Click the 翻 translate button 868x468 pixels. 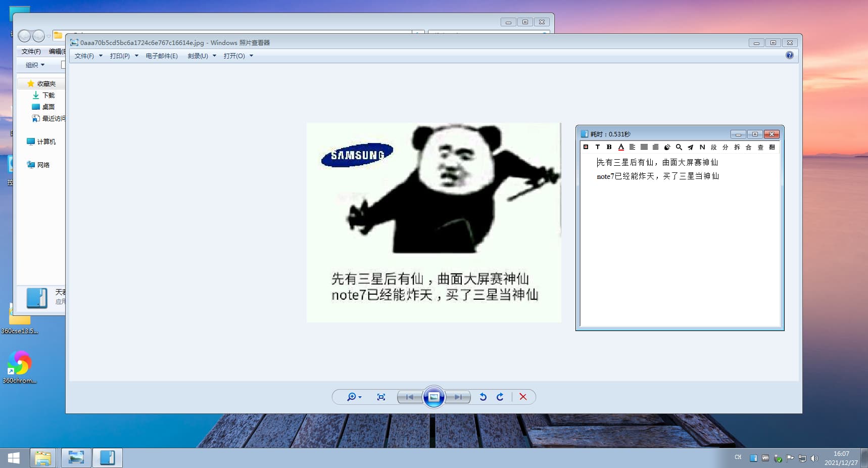tap(771, 147)
